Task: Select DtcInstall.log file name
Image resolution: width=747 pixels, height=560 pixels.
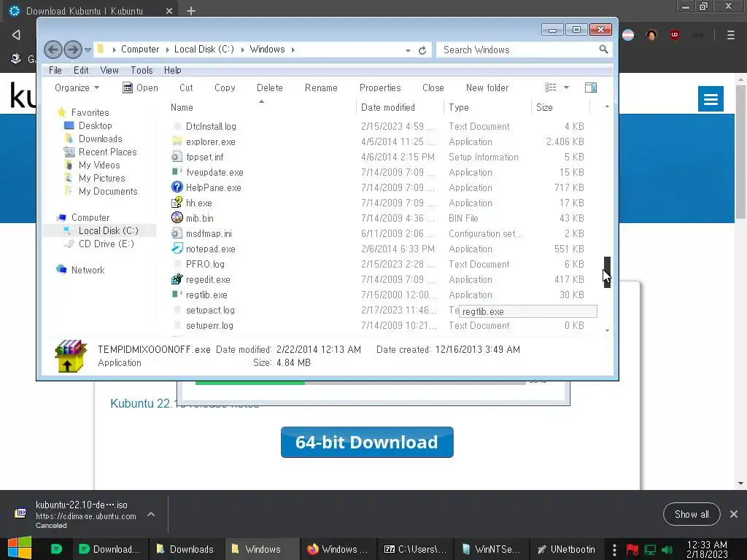Action: tap(211, 126)
